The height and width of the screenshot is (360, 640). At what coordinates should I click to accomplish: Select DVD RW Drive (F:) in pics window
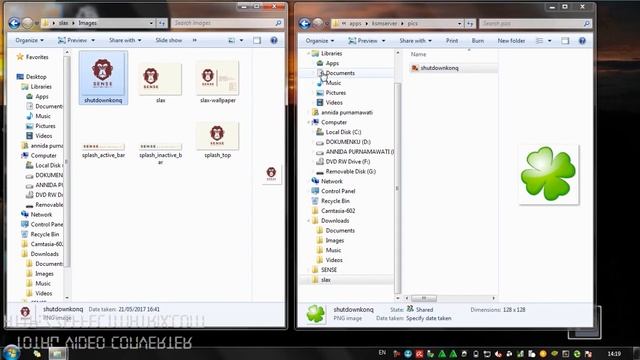click(343, 162)
